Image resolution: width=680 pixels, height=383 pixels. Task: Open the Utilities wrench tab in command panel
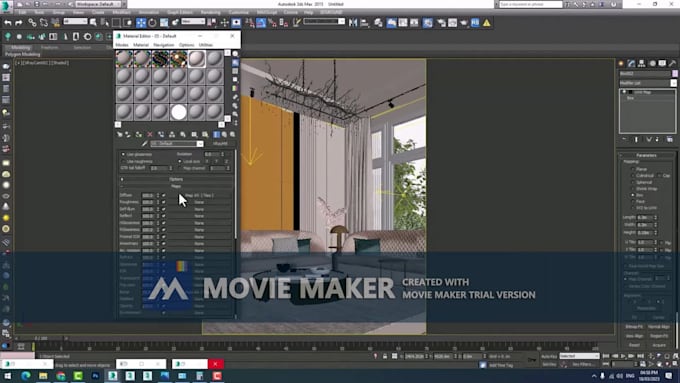(672, 63)
